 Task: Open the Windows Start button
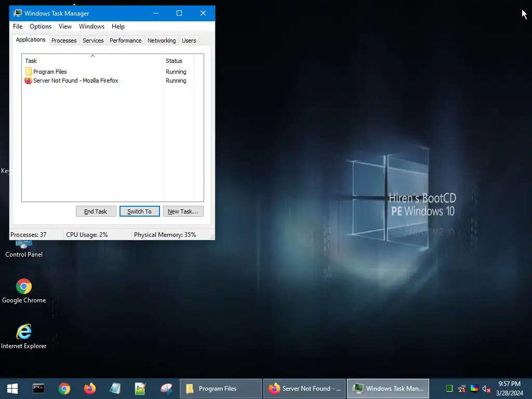[x=12, y=389]
